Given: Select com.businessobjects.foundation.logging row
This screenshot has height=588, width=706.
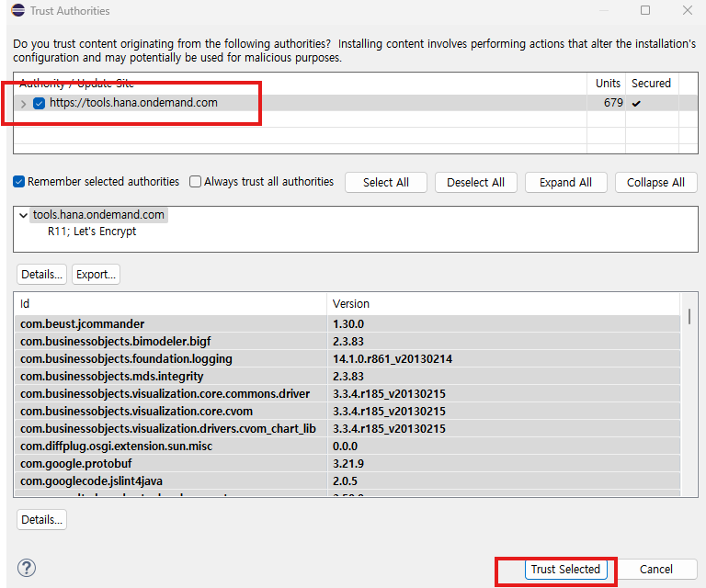Looking at the screenshot, I should 347,359.
